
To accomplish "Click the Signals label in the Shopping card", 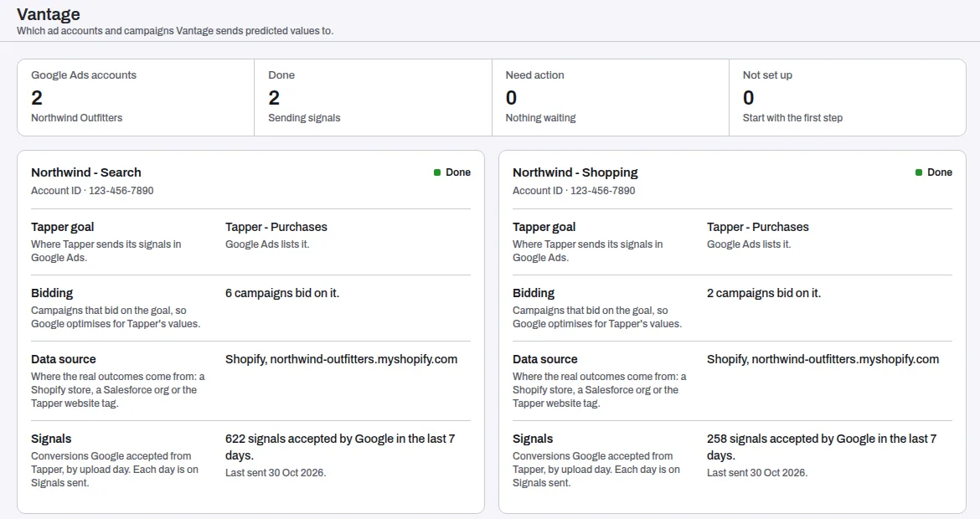I will point(533,439).
